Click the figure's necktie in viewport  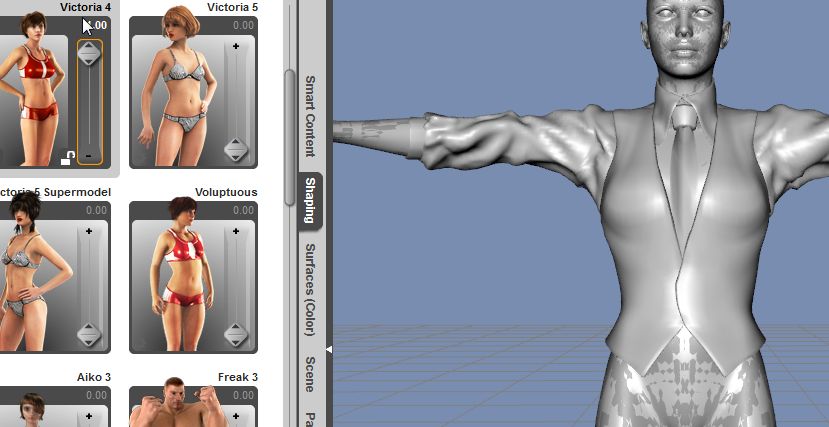tap(684, 174)
